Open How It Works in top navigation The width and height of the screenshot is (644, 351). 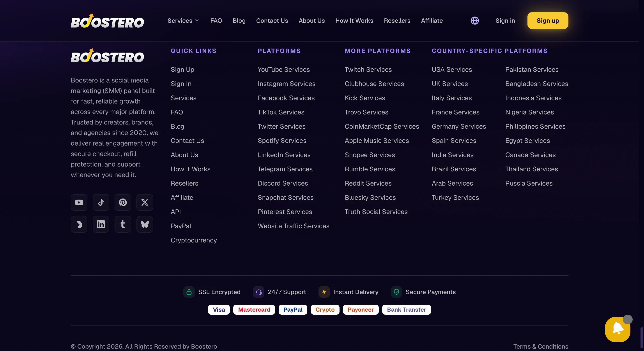pos(354,21)
